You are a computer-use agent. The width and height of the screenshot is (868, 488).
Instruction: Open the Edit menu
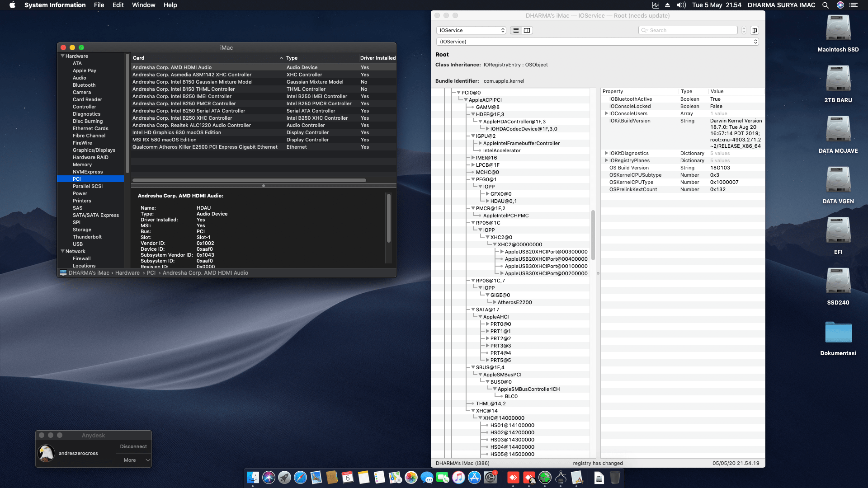[118, 5]
